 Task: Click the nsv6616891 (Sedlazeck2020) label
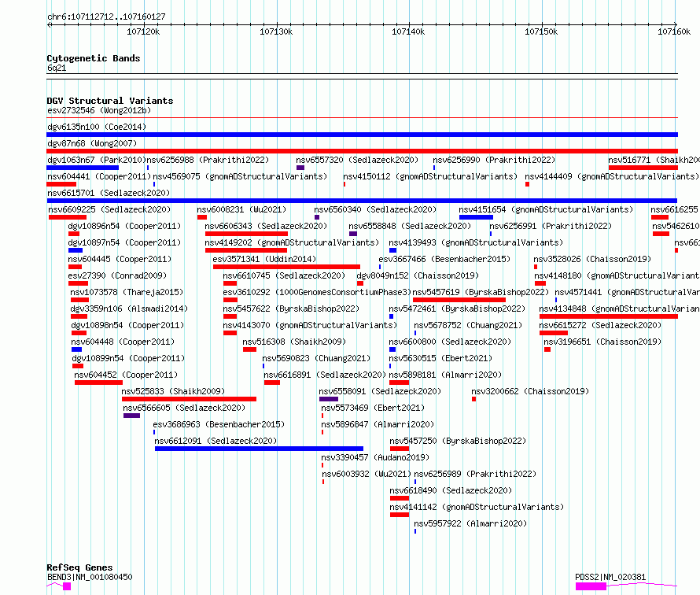point(325,375)
